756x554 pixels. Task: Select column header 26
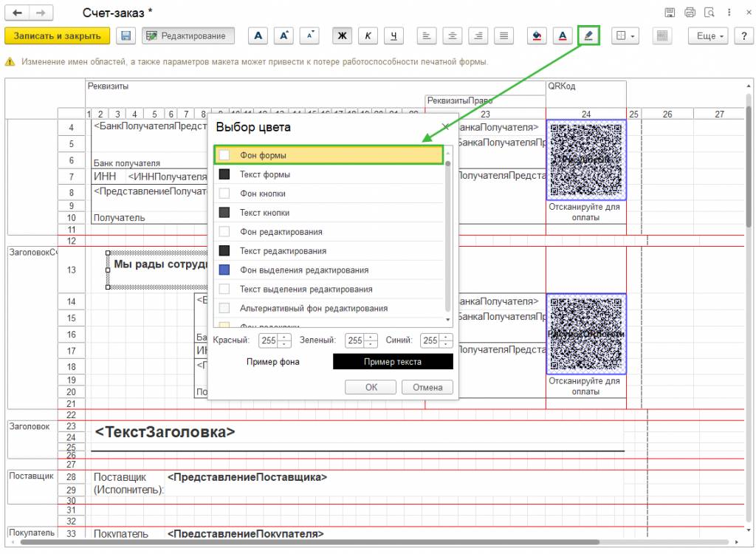pyautogui.click(x=667, y=114)
